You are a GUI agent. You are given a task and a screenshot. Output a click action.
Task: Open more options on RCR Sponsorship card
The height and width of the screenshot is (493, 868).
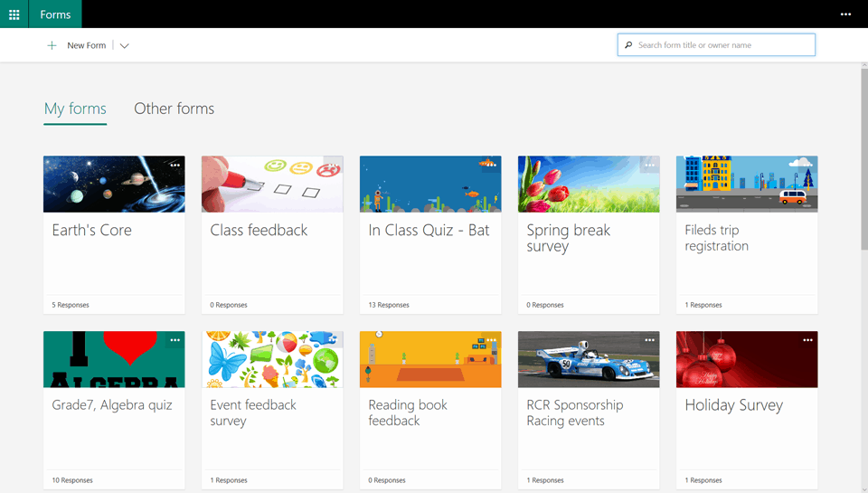(x=649, y=340)
